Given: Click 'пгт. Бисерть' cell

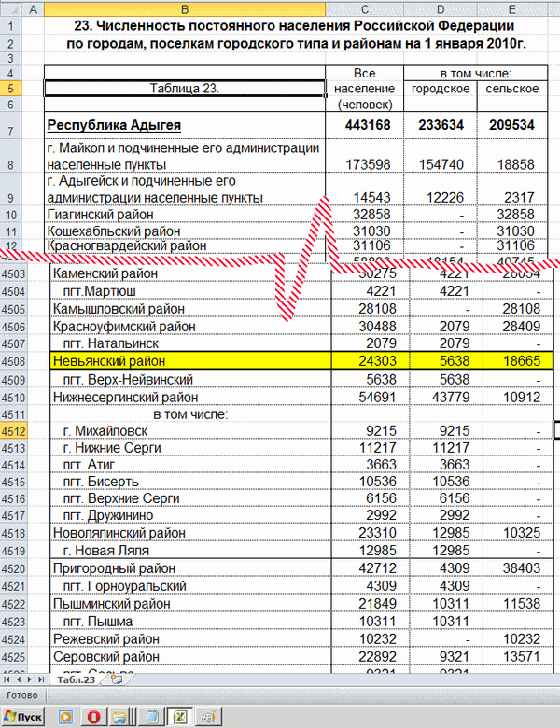Looking at the screenshot, I should click(x=190, y=482).
